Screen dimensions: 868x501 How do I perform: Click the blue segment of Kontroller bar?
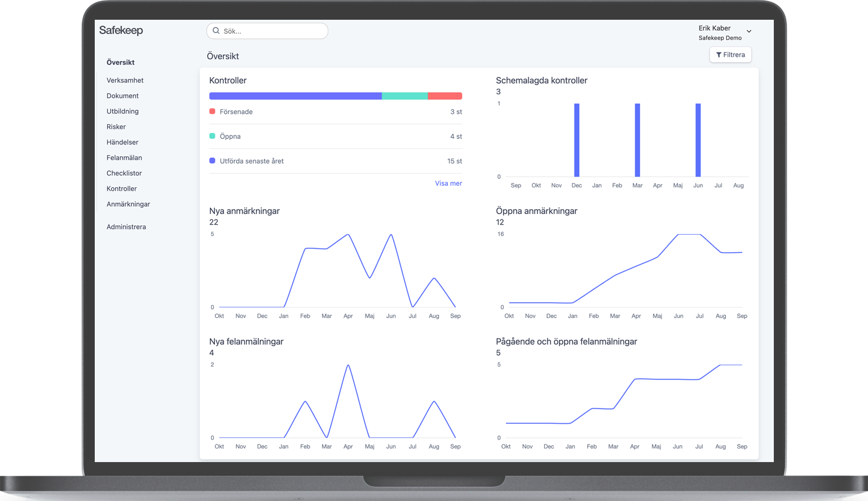[x=296, y=96]
